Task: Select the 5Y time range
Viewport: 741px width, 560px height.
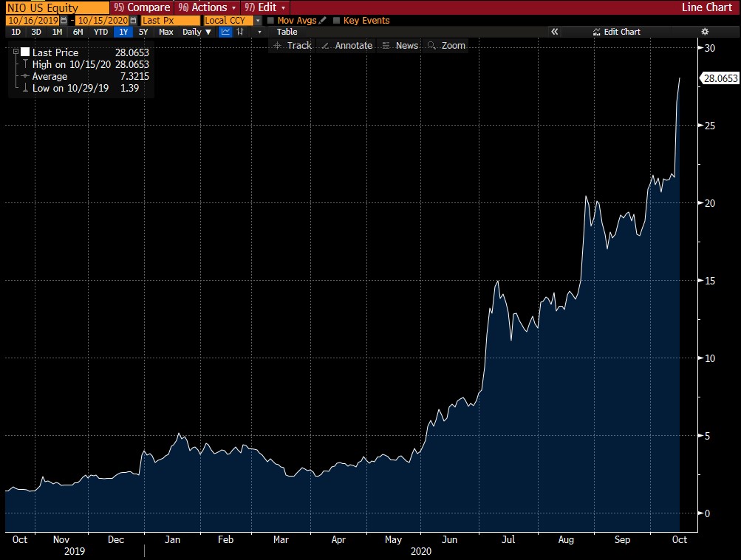Action: click(x=143, y=32)
